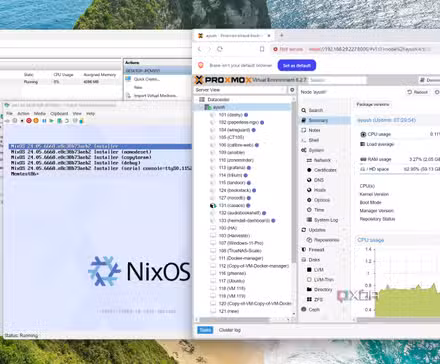This screenshot has height=364, width=440.
Task: Reload the browser page
Action: pyautogui.click(x=220, y=49)
